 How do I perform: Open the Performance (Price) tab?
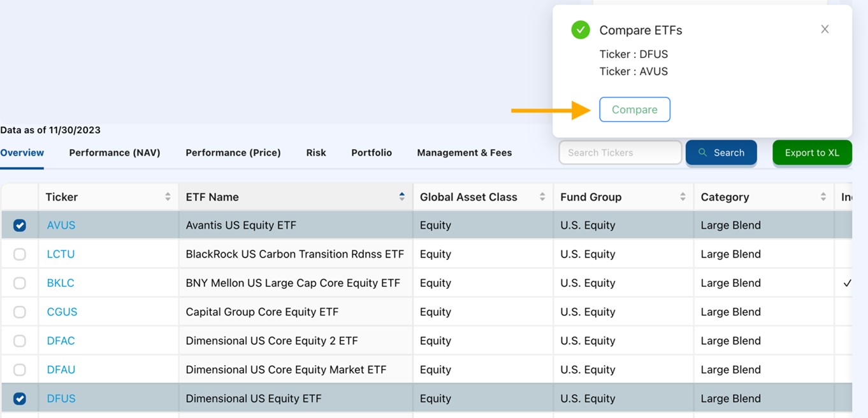[233, 153]
